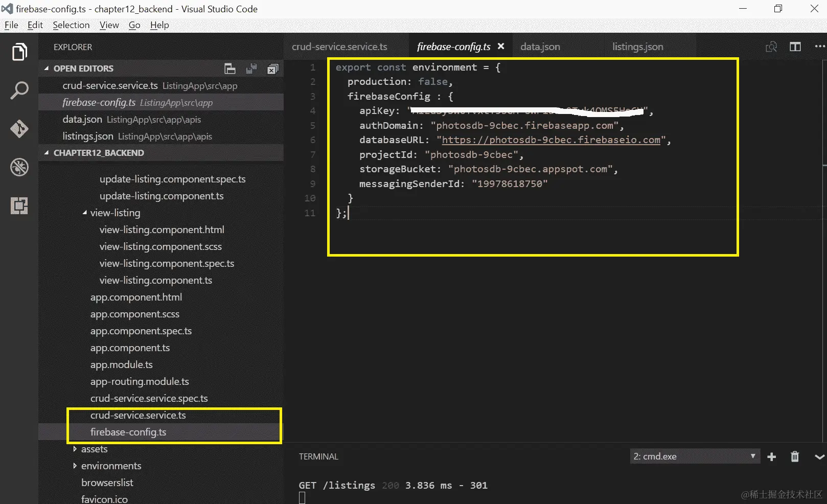This screenshot has width=827, height=504.
Task: Switch to the listings.json tab
Action: [638, 47]
